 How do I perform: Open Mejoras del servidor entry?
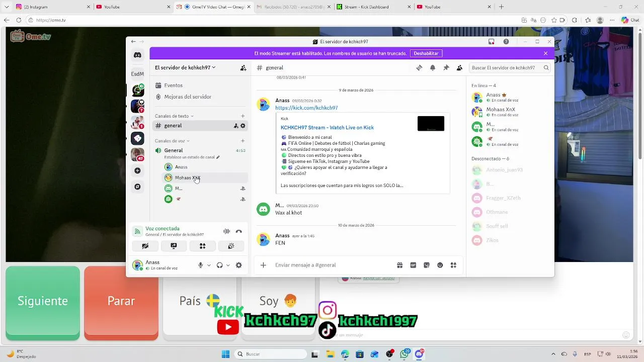click(200, 97)
